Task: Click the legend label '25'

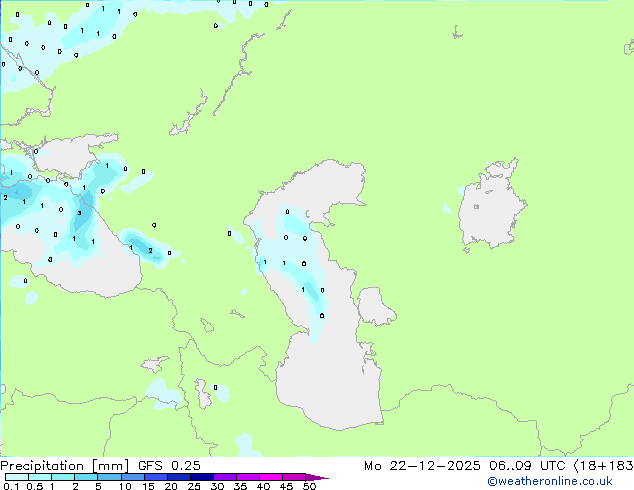Action: 194,486
